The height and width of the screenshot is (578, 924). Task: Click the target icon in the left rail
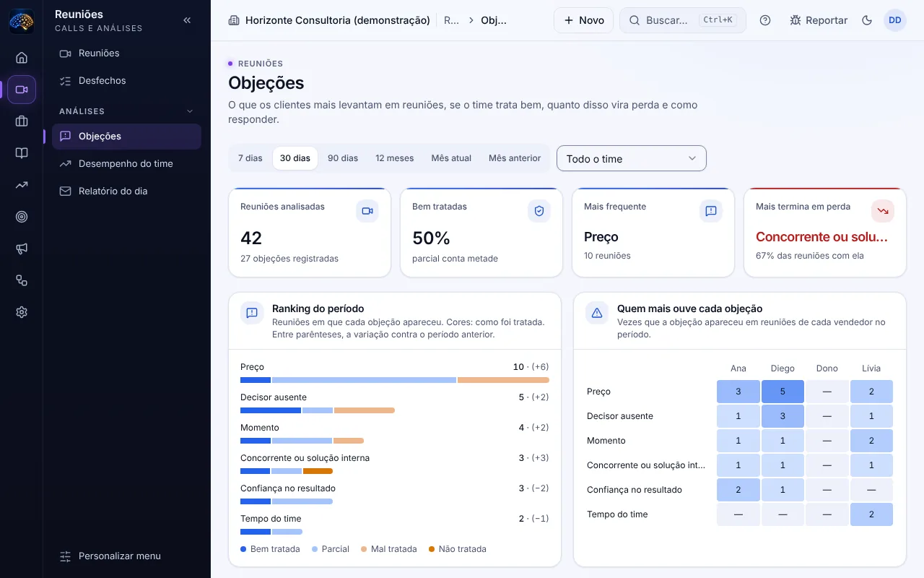coord(22,217)
